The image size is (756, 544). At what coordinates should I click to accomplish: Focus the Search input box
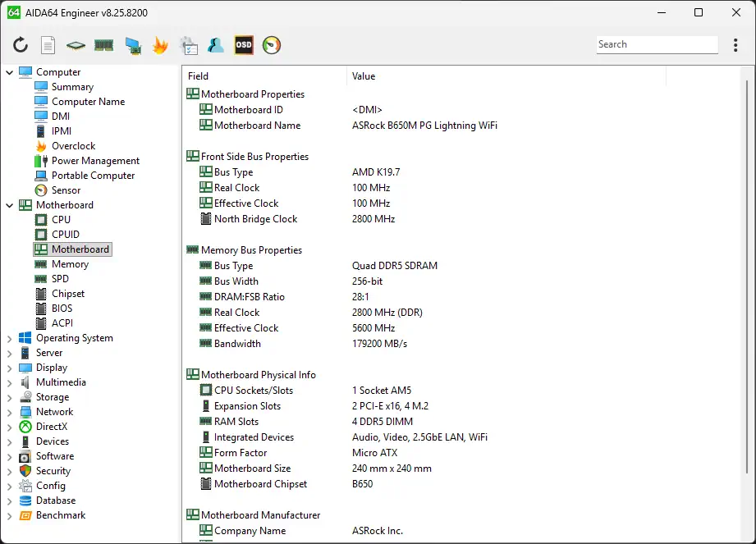pos(657,44)
